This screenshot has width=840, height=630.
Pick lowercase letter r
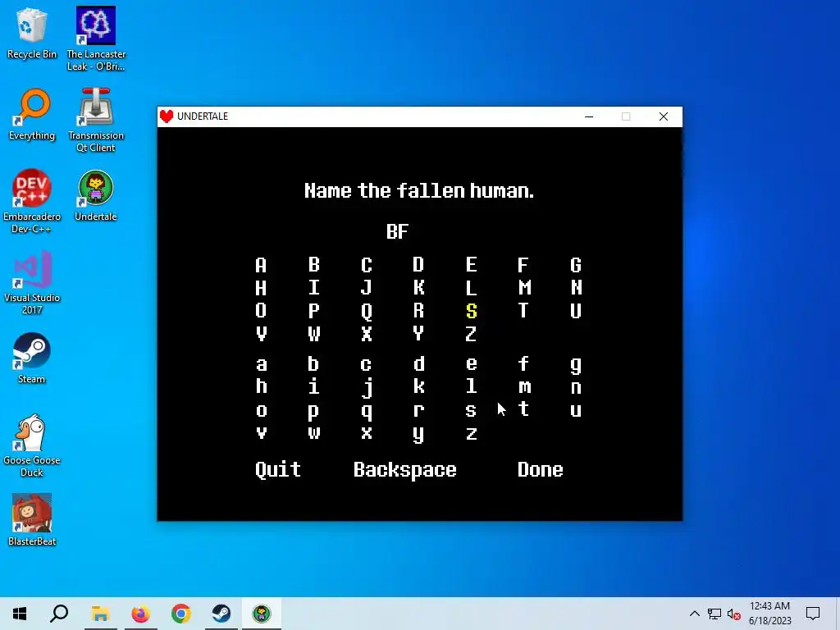pos(418,410)
